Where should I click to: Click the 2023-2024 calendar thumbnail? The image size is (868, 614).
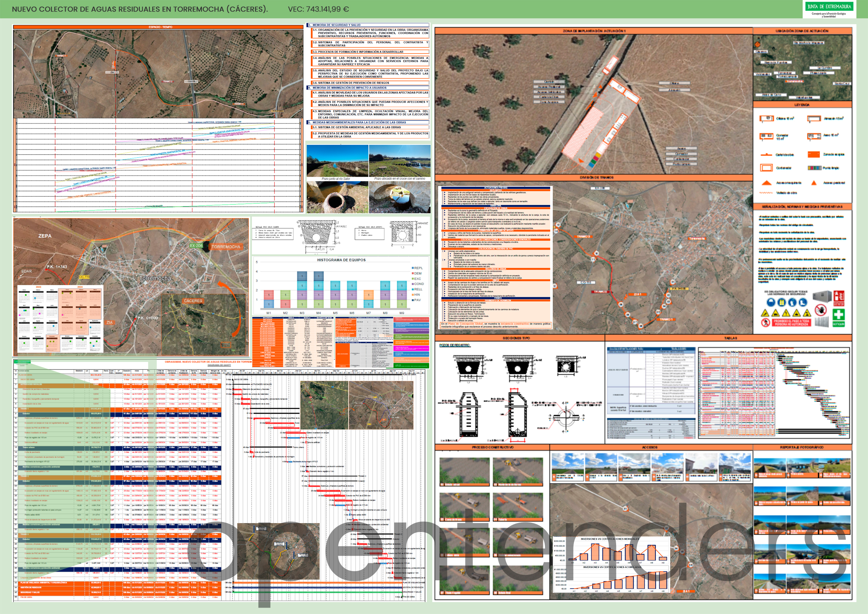61,318
